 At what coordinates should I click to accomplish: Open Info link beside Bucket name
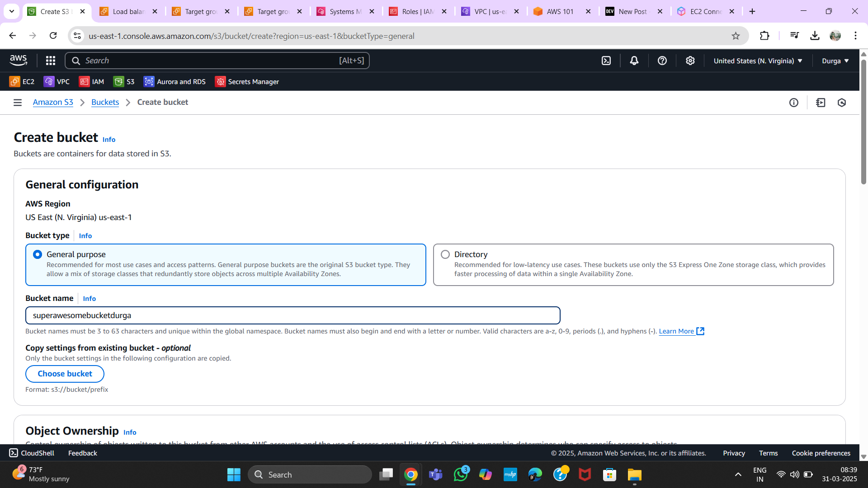[x=90, y=298]
